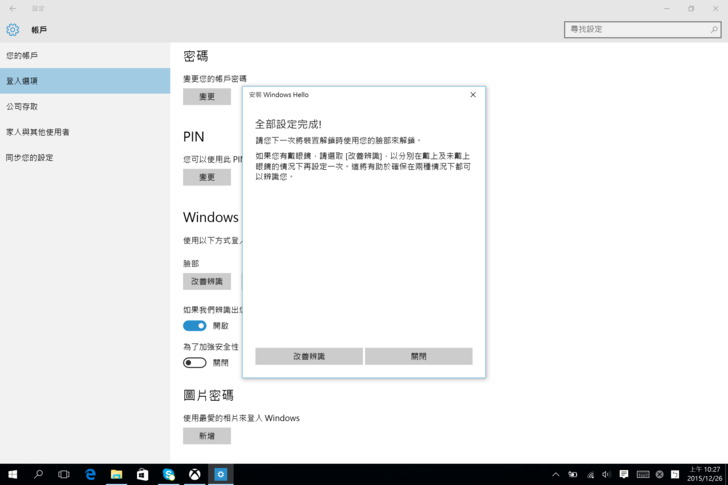Click the Settings gear icon beside 帳戶
The width and height of the screenshot is (728, 485).
pyautogui.click(x=13, y=30)
